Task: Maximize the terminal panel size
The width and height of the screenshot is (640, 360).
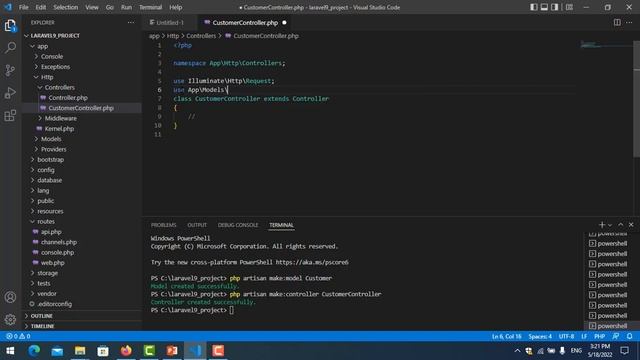Action: pos(620,225)
